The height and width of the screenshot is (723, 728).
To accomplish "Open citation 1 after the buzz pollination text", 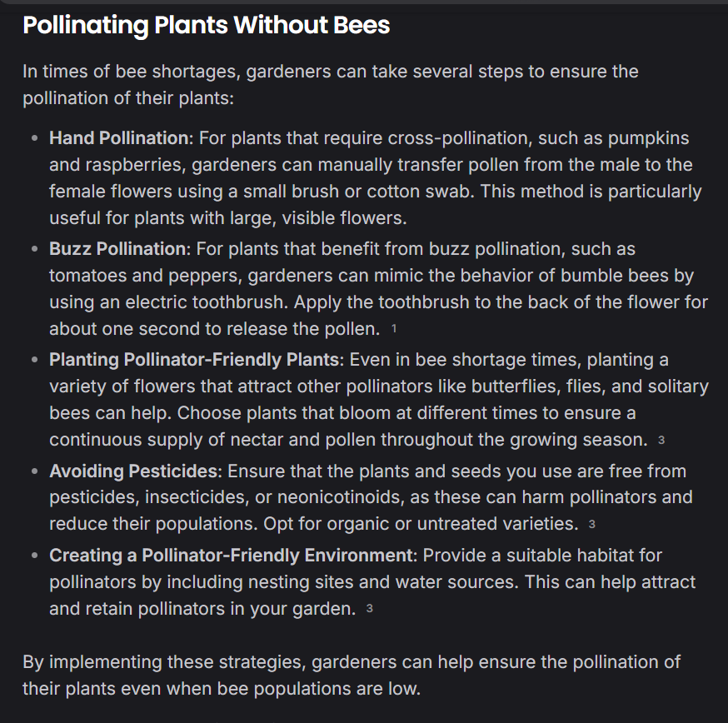I will click(x=394, y=329).
